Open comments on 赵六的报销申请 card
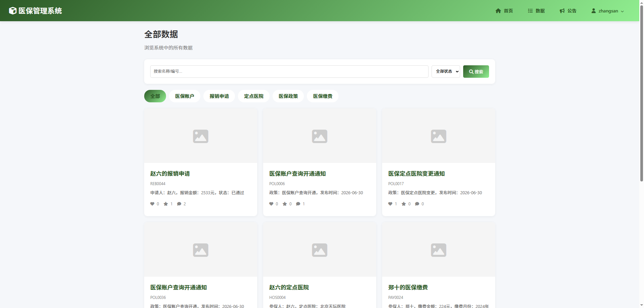 pos(179,204)
